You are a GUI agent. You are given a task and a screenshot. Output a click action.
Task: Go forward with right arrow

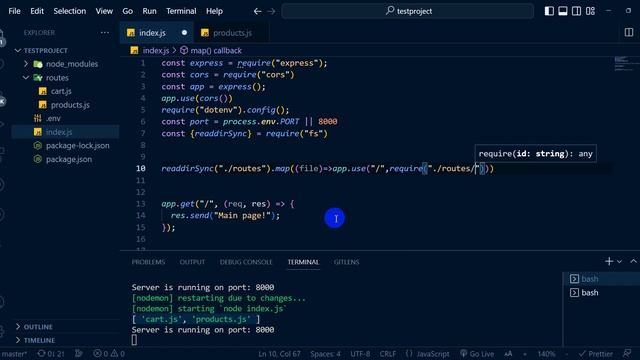click(x=271, y=11)
